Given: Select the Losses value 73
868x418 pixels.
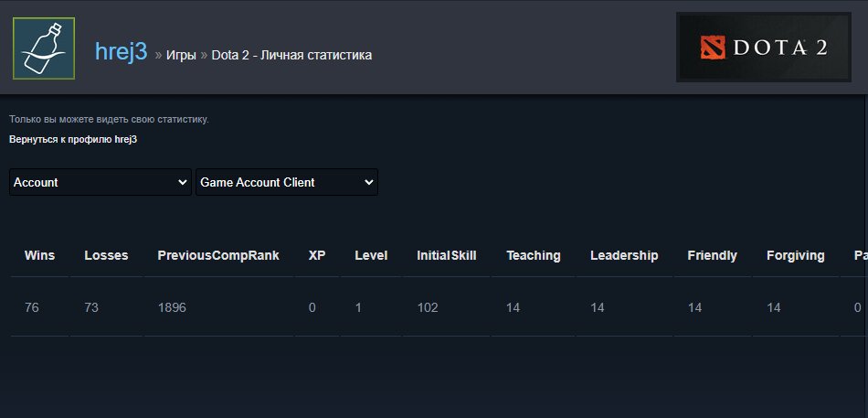Looking at the screenshot, I should coord(91,307).
